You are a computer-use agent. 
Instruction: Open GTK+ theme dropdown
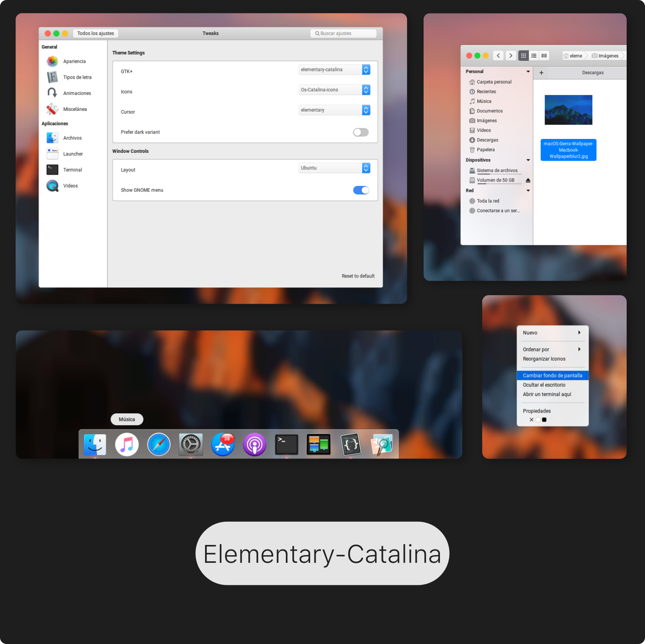[x=334, y=70]
